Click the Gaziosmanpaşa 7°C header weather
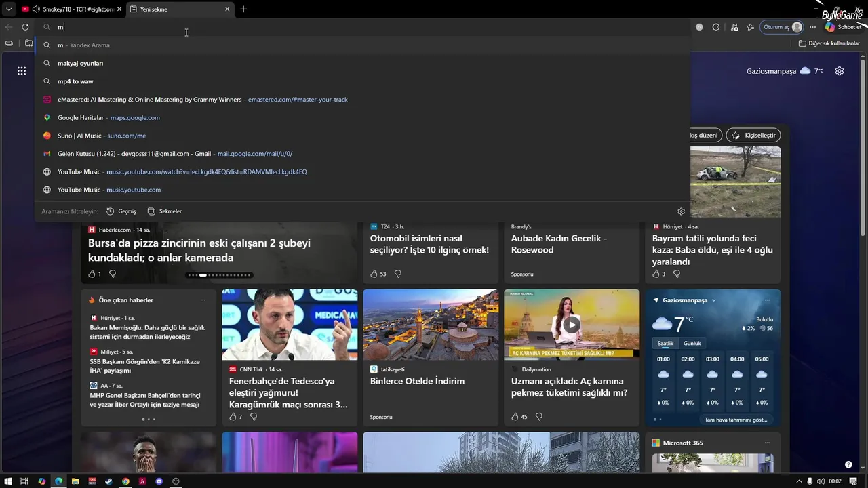Image resolution: width=868 pixels, height=488 pixels. point(785,70)
